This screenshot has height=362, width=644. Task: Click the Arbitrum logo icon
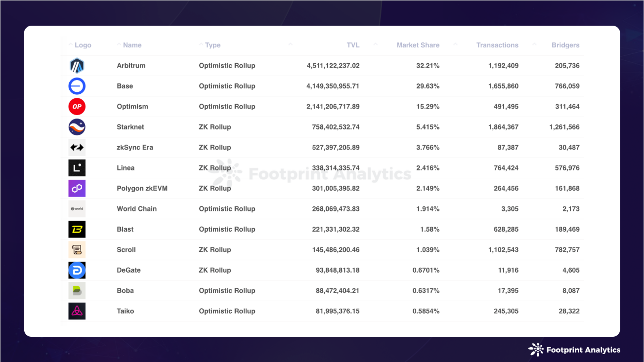77,66
